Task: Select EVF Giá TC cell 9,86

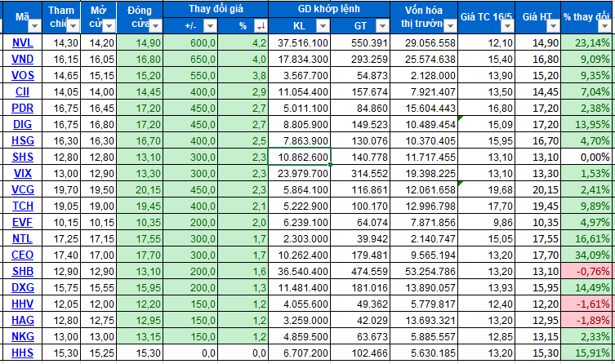Action: pos(487,222)
